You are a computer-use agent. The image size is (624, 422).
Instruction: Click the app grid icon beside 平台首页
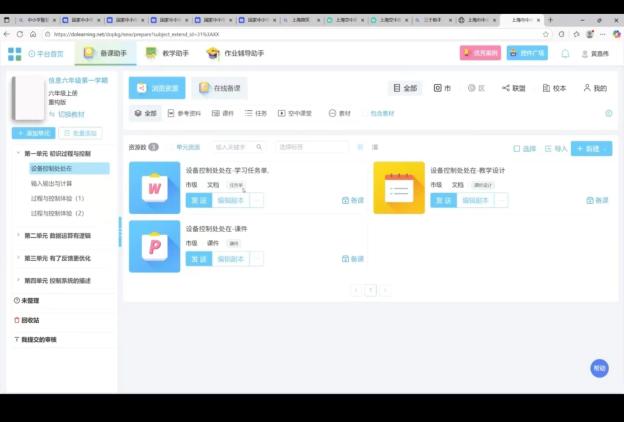tap(14, 54)
